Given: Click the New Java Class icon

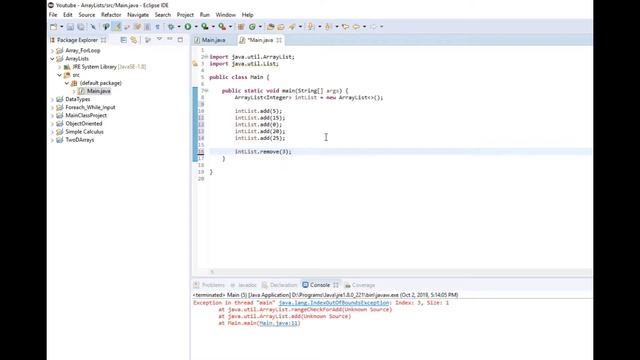Looking at the screenshot, I should pyautogui.click(x=252, y=27).
